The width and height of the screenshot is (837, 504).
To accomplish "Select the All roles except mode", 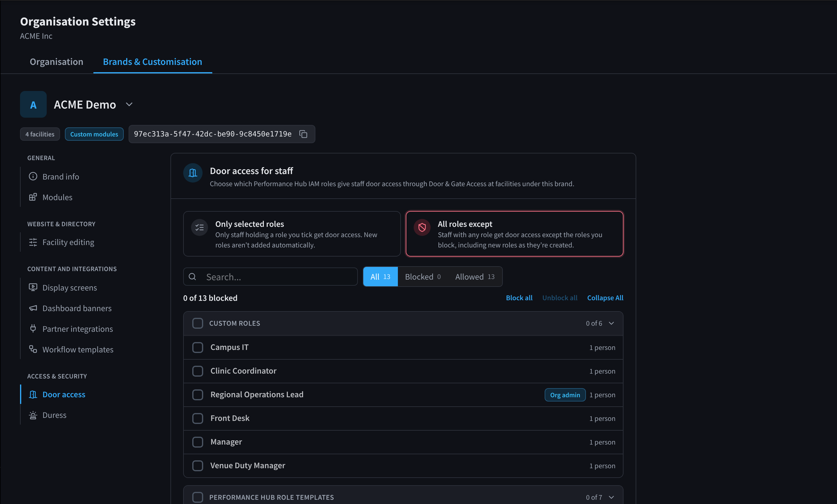I will [x=514, y=234].
